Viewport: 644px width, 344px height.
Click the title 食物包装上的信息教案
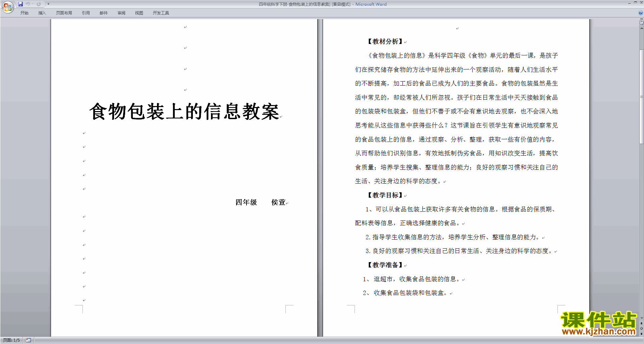point(184,112)
